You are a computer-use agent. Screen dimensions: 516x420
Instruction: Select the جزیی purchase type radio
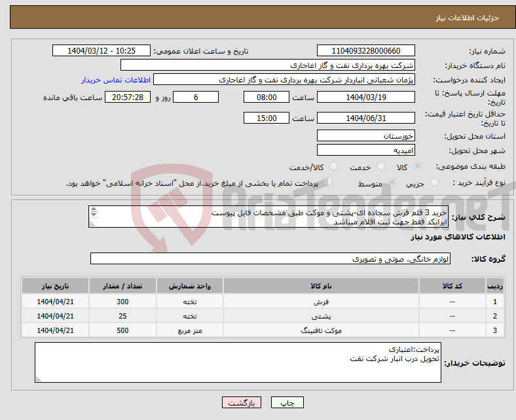tap(434, 183)
